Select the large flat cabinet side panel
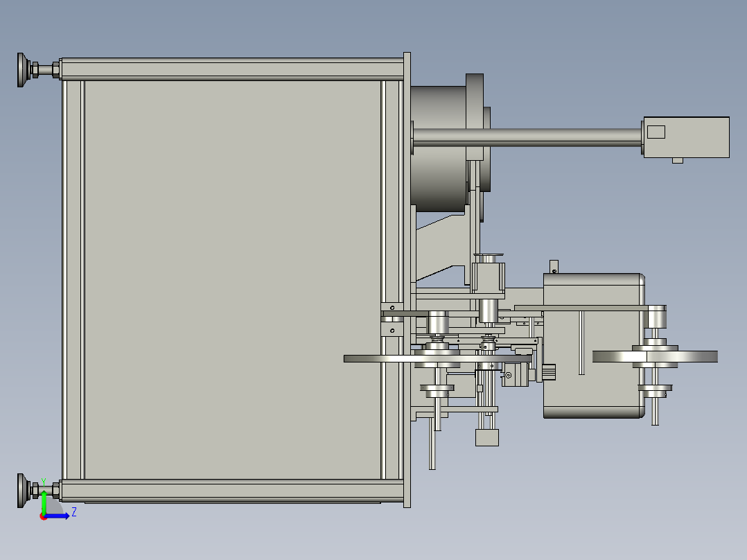 click(x=233, y=280)
